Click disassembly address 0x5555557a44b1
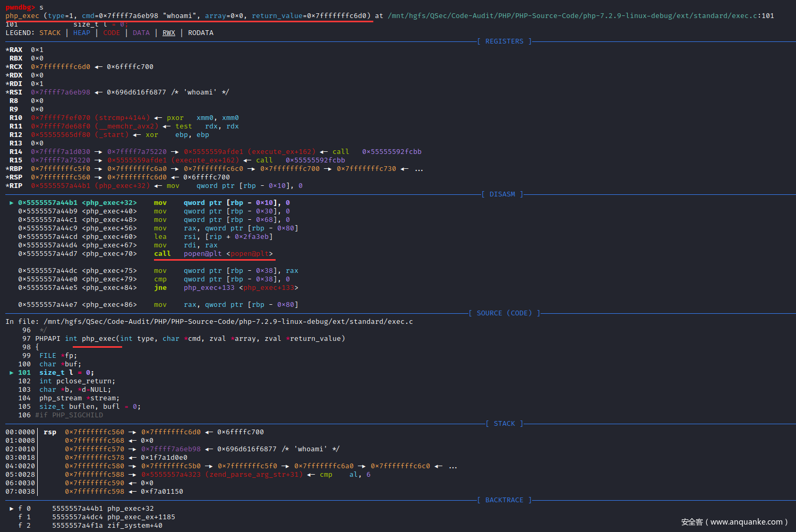 tap(48, 203)
